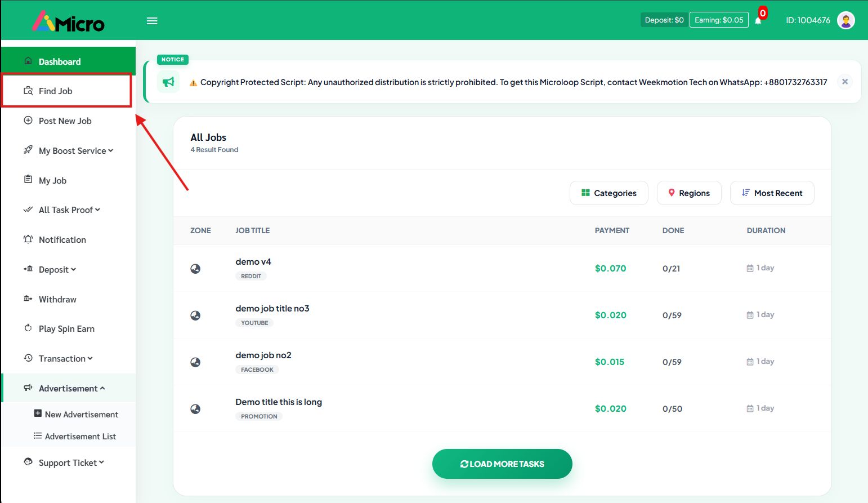Click the $0.070 payment amount

(610, 268)
